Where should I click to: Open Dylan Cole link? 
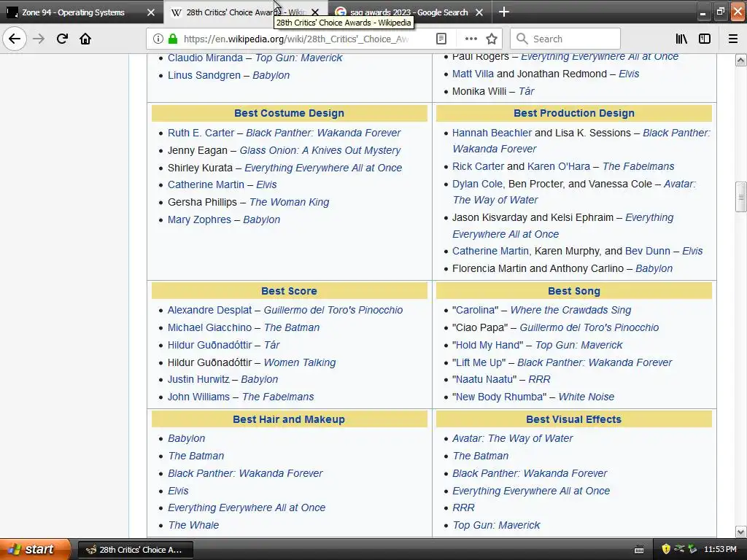point(477,184)
